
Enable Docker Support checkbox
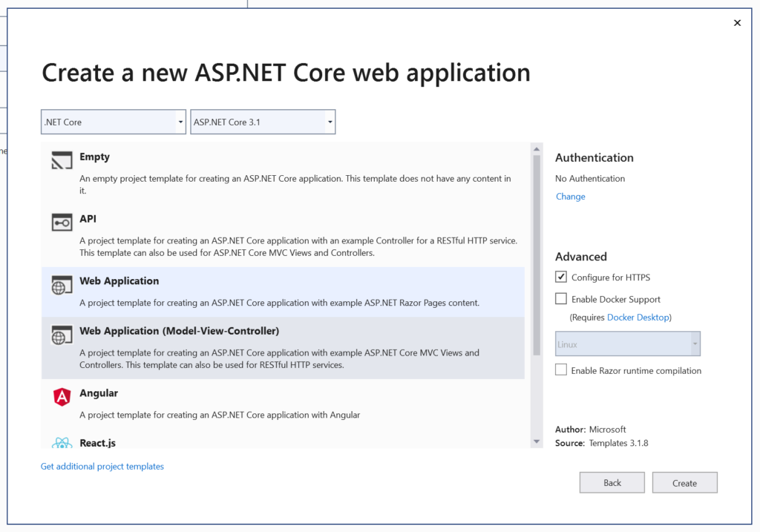(561, 298)
